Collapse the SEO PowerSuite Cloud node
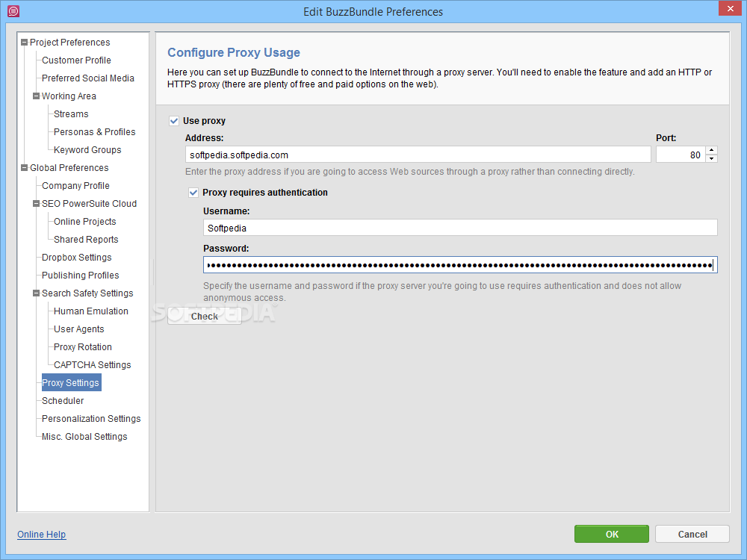 36,204
